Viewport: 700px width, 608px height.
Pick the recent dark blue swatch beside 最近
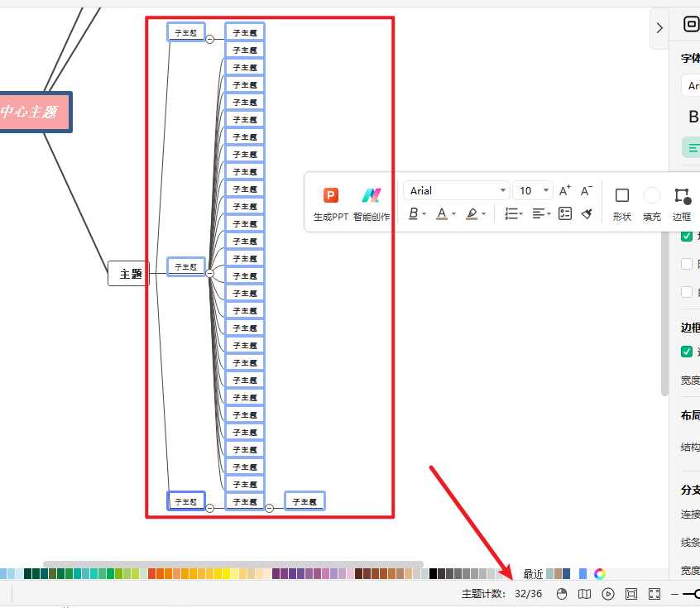[x=567, y=573]
